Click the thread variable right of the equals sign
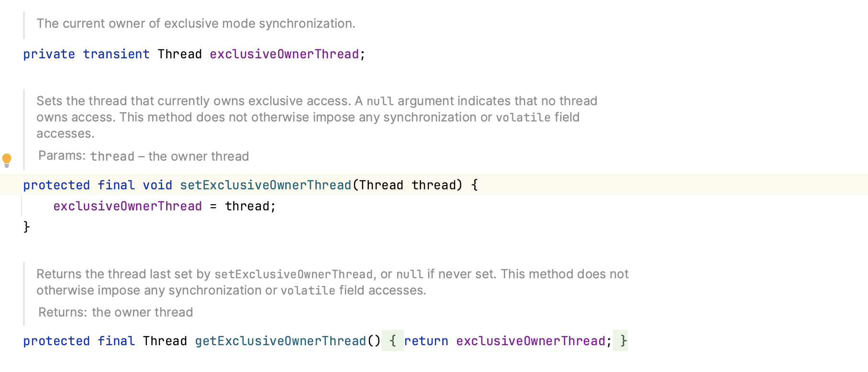Viewport: 868px width, 372px height. (x=247, y=206)
